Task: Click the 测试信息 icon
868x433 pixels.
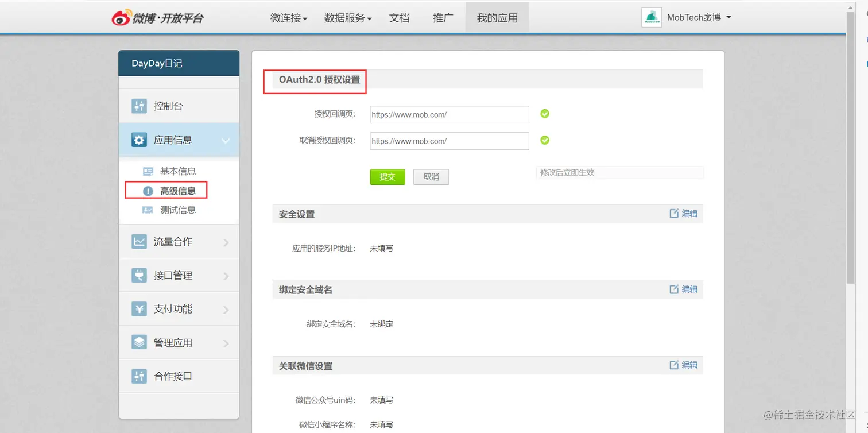Action: (148, 210)
